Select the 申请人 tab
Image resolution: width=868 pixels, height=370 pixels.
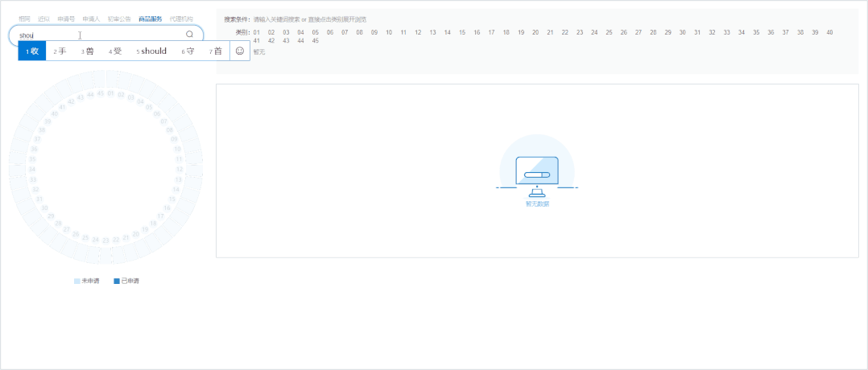[91, 18]
